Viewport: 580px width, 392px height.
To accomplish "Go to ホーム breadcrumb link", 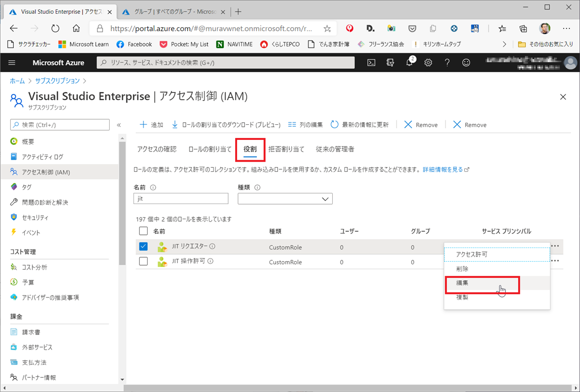I will point(17,81).
